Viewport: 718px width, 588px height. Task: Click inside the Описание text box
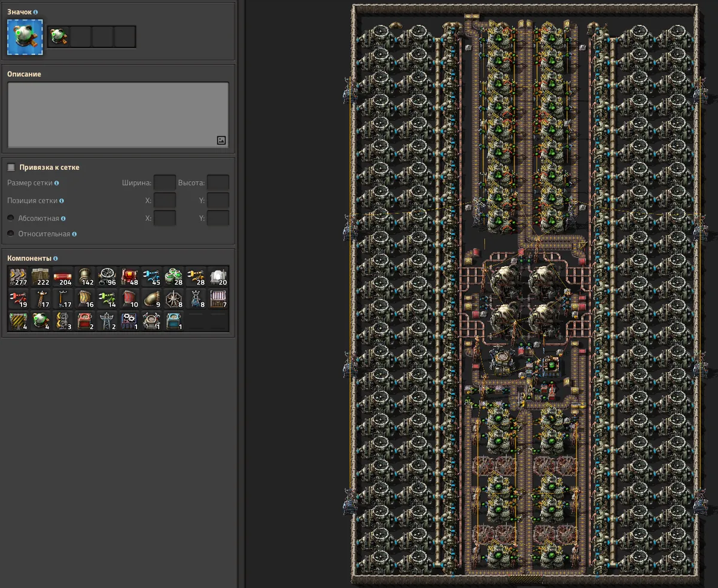click(x=118, y=115)
